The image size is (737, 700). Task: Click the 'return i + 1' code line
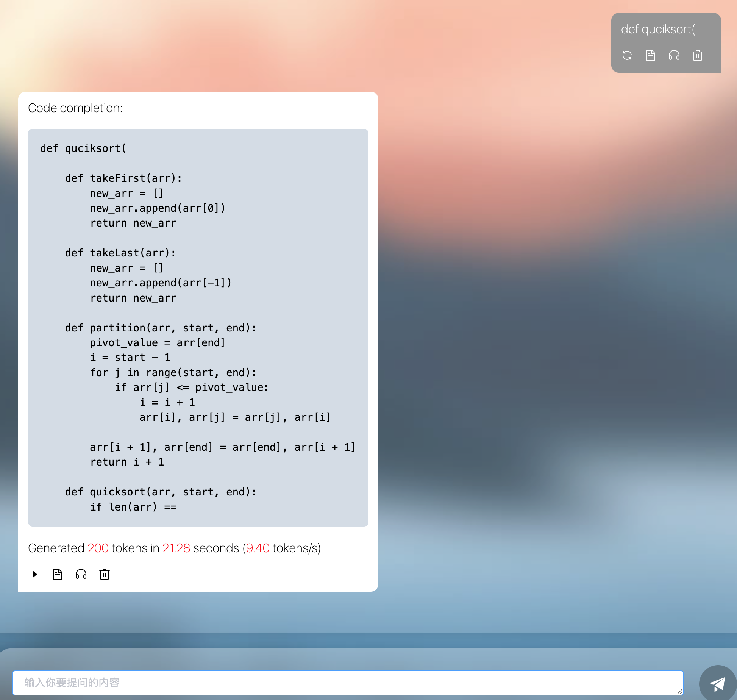(127, 462)
